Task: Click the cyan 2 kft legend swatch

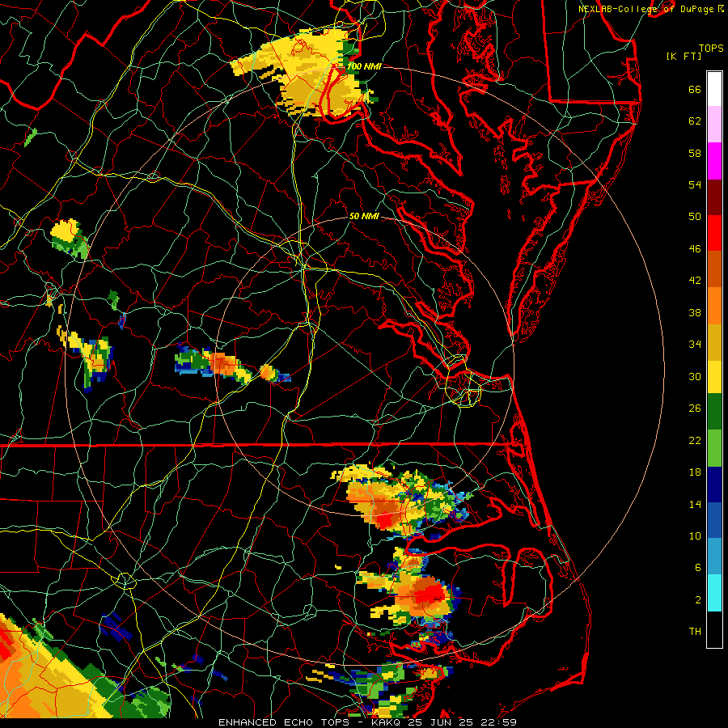Action: tap(714, 592)
